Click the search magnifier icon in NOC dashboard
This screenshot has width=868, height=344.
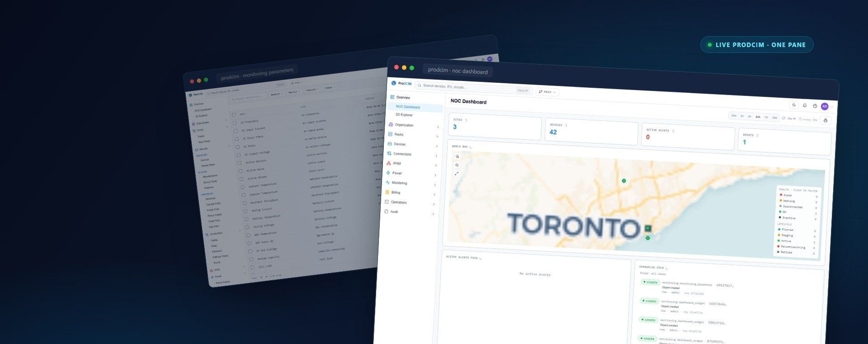(x=420, y=85)
